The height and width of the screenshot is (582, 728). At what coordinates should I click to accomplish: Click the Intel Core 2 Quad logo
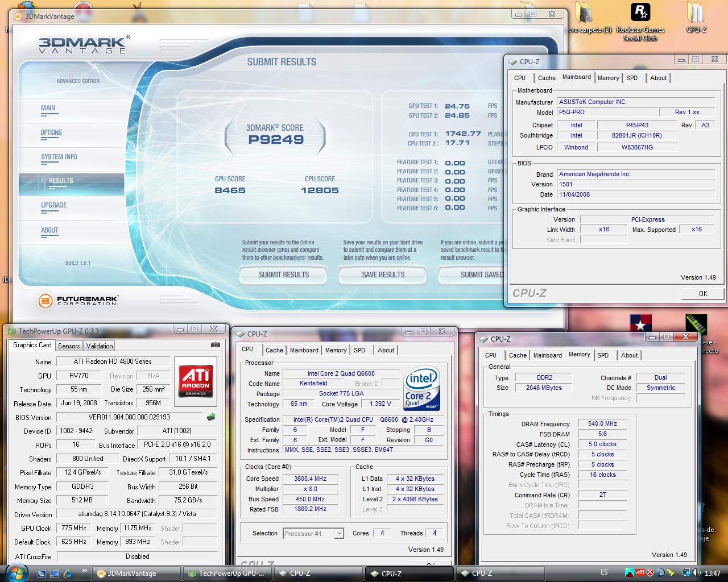point(421,389)
